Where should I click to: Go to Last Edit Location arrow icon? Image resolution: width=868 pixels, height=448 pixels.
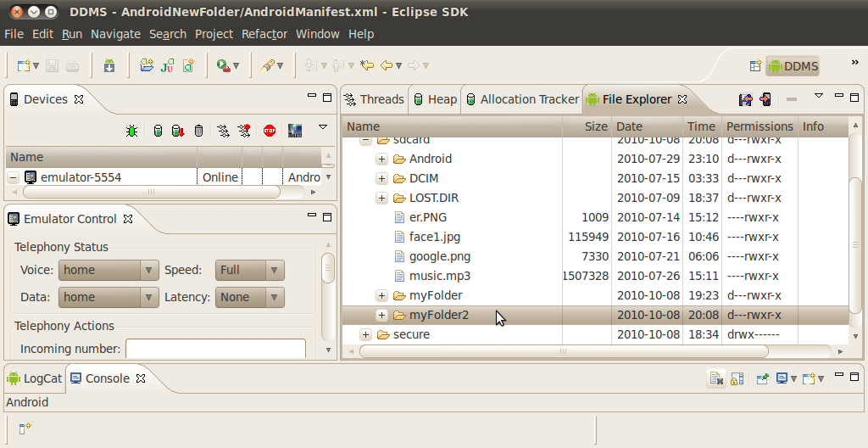pyautogui.click(x=366, y=66)
